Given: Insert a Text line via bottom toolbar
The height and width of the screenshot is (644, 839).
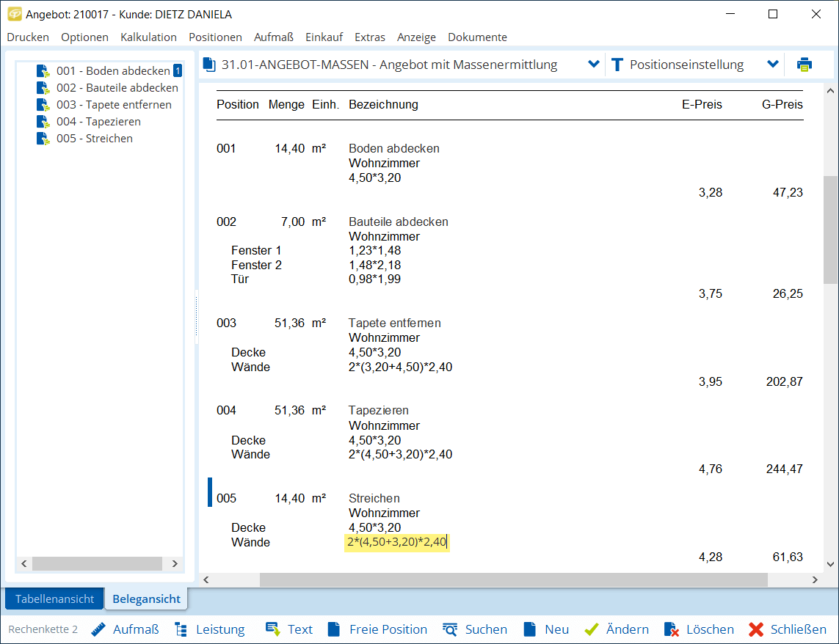Looking at the screenshot, I should pyautogui.click(x=273, y=629).
